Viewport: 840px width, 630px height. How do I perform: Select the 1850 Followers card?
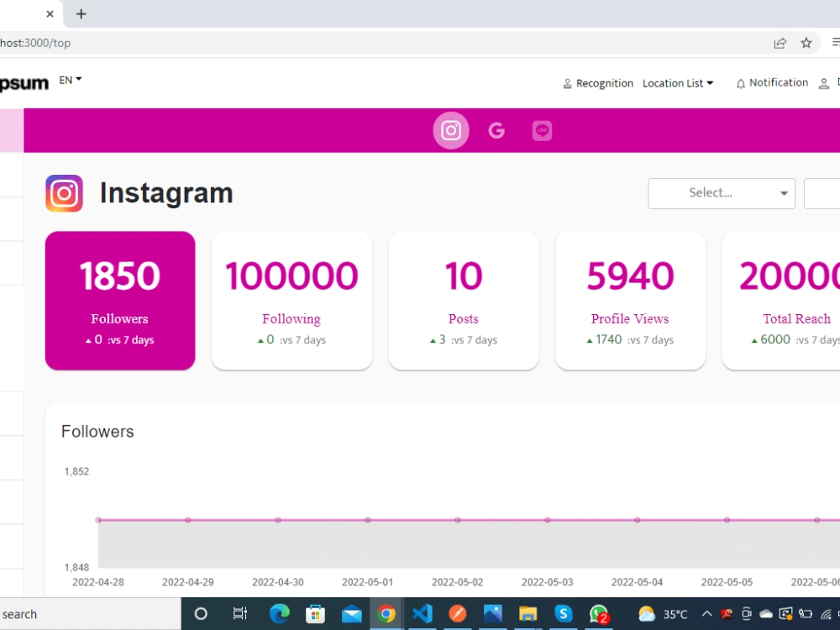click(x=120, y=301)
